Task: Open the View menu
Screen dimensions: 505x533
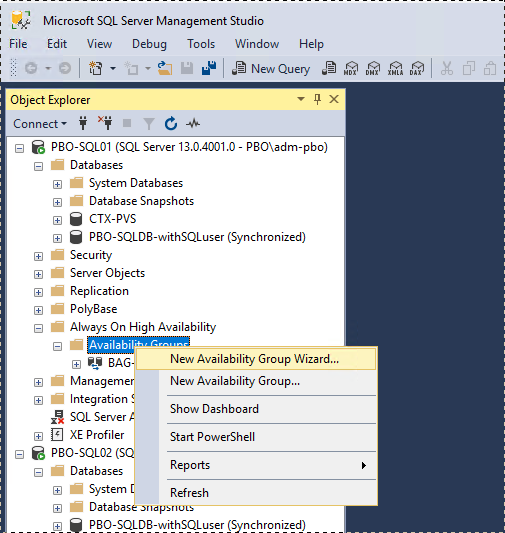Action: (99, 44)
